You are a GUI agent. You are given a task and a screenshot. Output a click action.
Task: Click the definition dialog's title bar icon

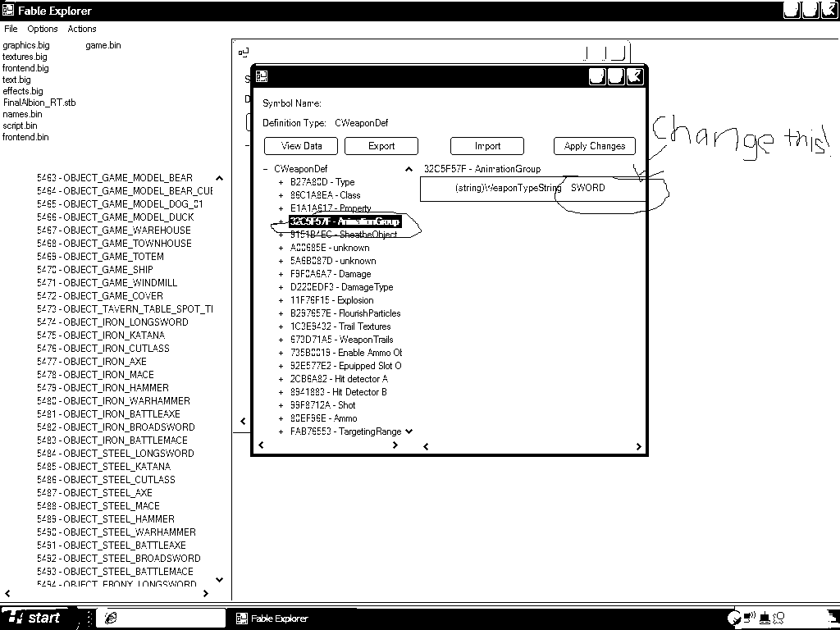262,76
